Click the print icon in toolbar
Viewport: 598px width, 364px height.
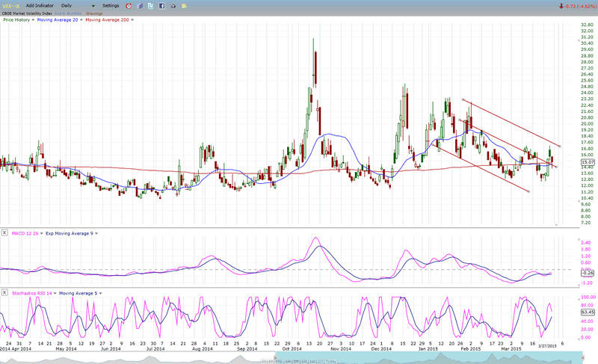point(173,6)
